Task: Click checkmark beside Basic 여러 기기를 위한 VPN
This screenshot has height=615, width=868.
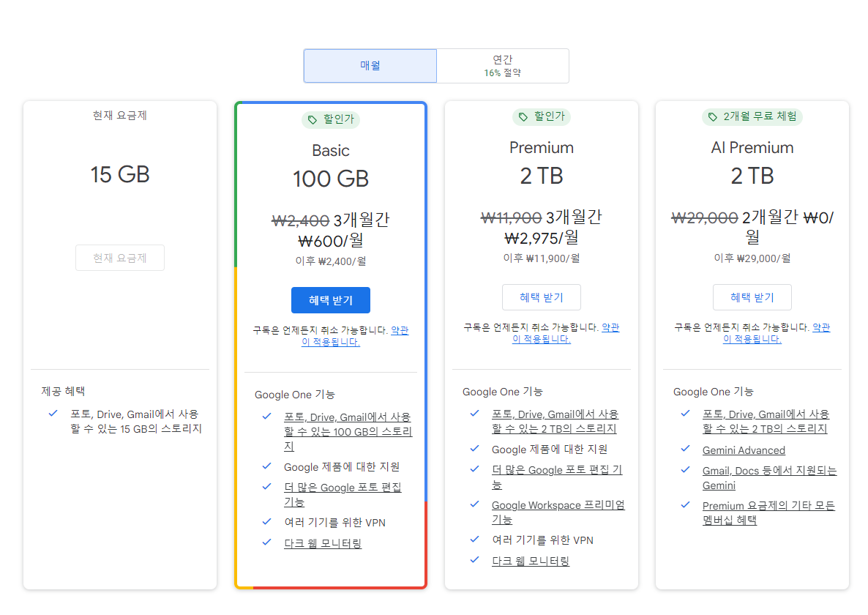Action: pos(267,521)
